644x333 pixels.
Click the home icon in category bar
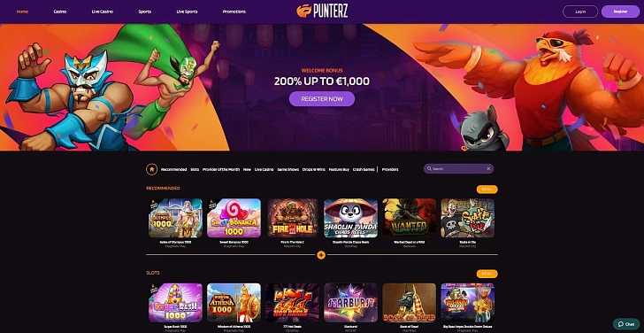point(151,169)
